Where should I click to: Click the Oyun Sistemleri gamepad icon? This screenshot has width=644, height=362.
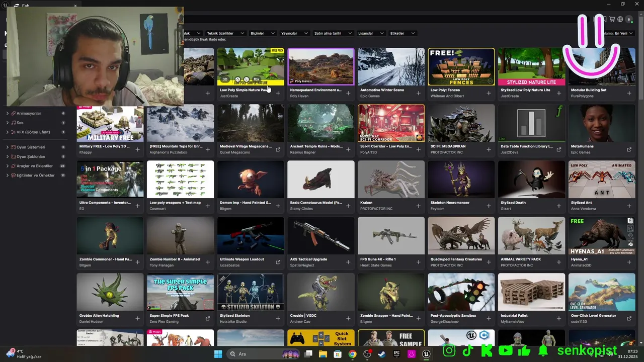13,147
